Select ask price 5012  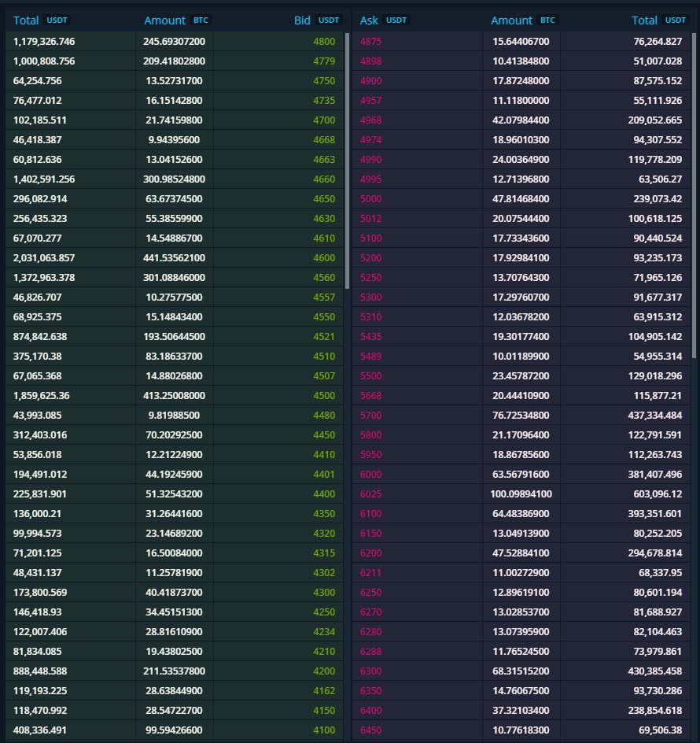click(370, 219)
